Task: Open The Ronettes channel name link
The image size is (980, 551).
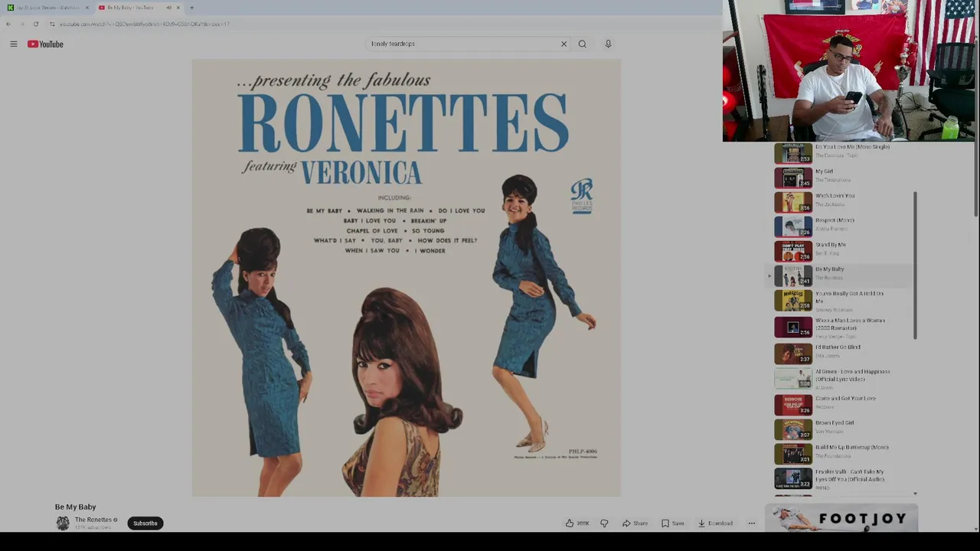Action: pos(93,520)
